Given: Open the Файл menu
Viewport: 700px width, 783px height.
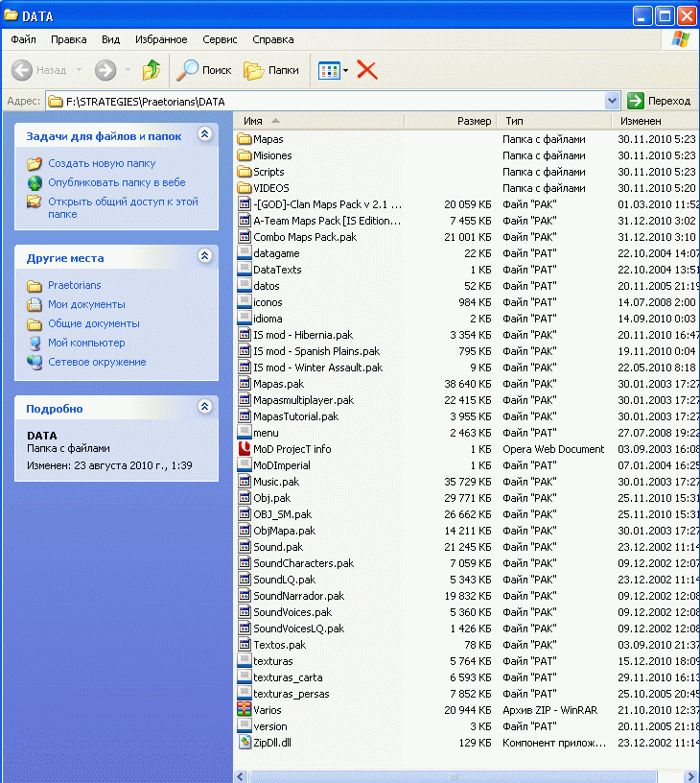Looking at the screenshot, I should click(x=23, y=39).
